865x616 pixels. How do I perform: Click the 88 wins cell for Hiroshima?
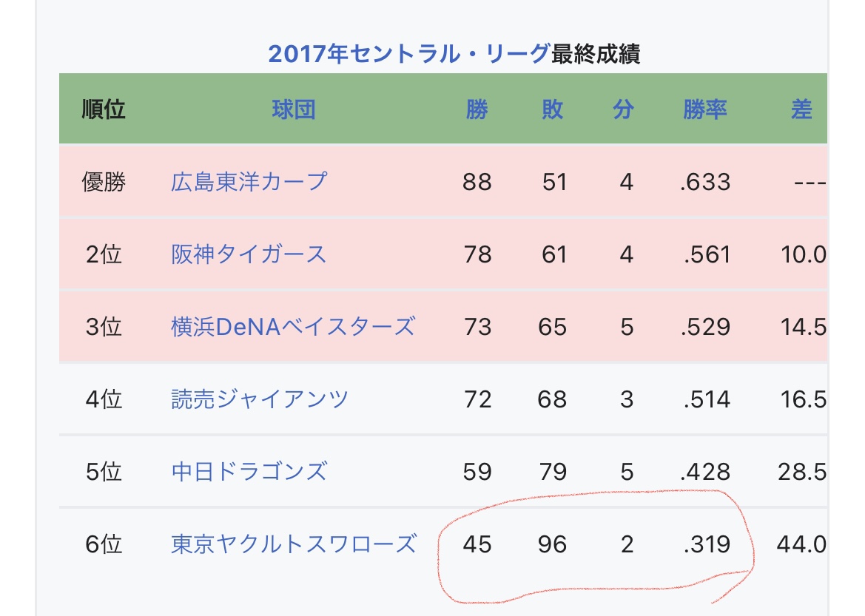477,182
